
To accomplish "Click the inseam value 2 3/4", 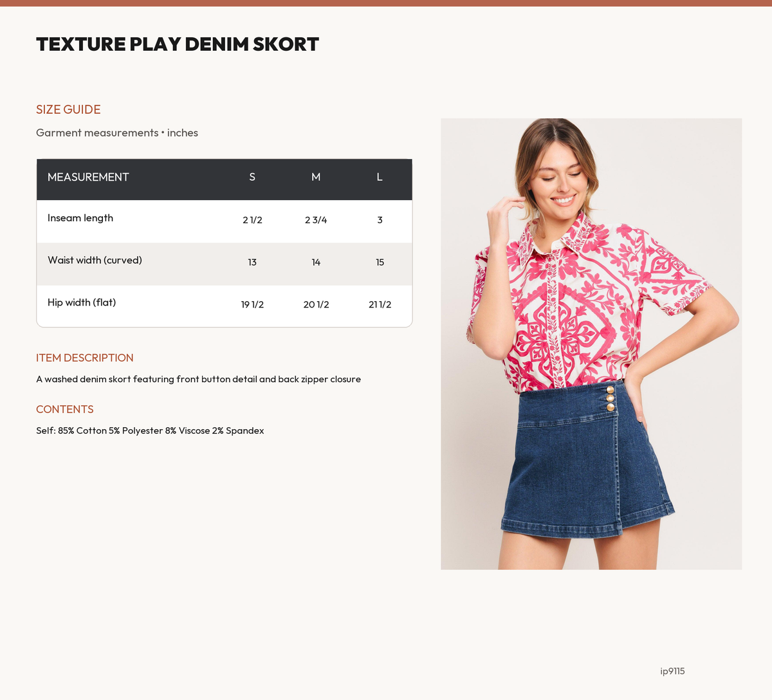I will coord(316,220).
